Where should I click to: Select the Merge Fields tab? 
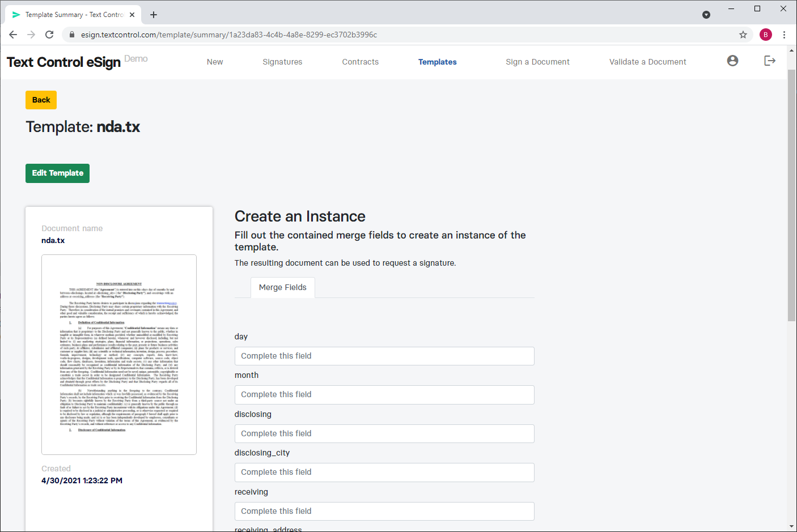[x=283, y=287]
